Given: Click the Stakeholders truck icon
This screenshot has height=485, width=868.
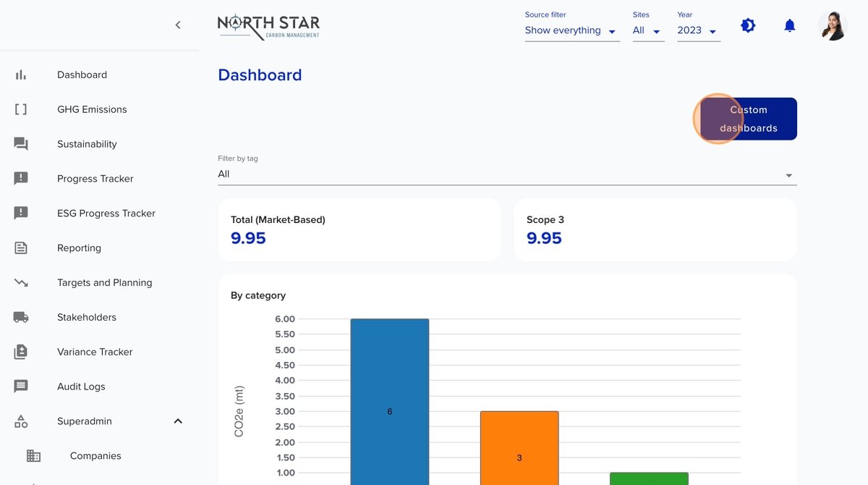Looking at the screenshot, I should [21, 317].
